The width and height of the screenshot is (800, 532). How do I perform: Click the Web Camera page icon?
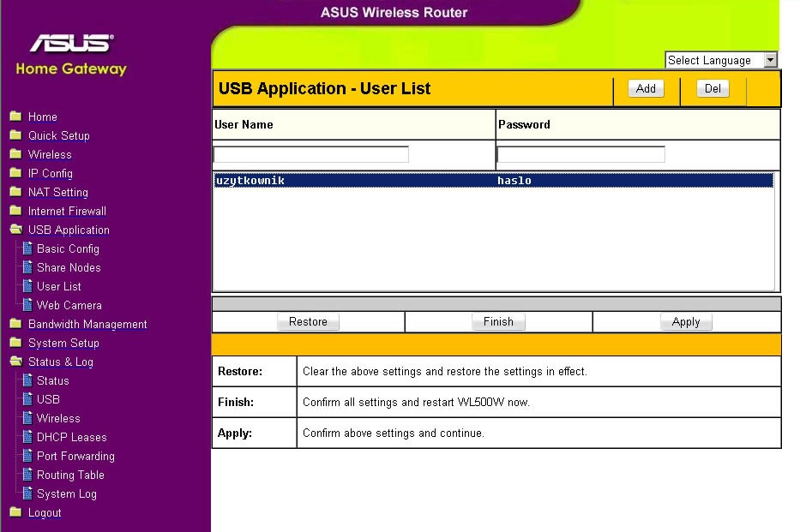coord(27,305)
